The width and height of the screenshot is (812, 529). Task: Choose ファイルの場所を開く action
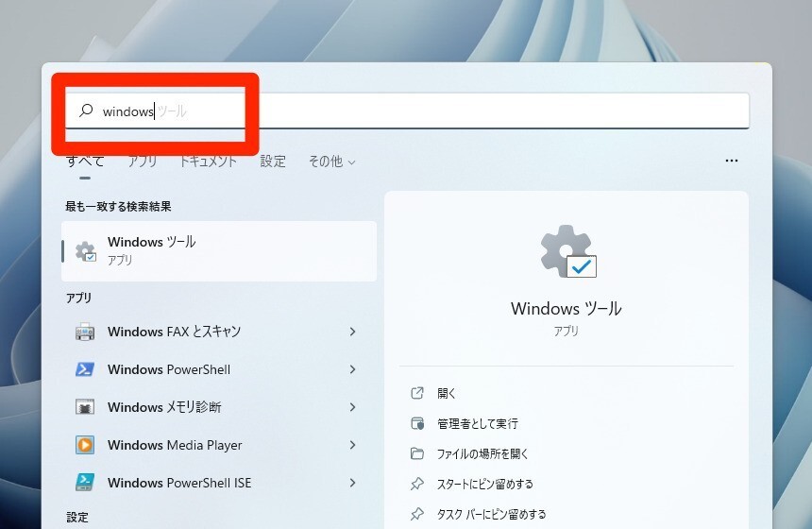click(482, 453)
